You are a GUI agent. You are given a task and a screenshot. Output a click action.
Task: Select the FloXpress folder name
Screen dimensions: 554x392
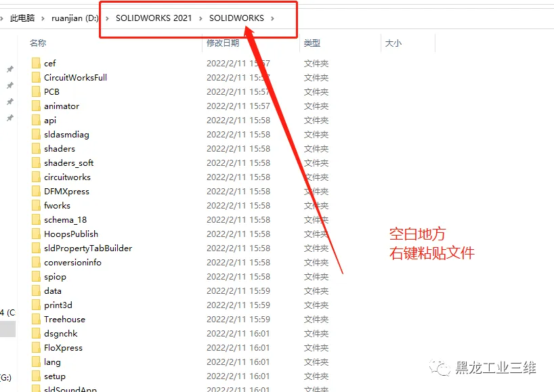pos(63,348)
